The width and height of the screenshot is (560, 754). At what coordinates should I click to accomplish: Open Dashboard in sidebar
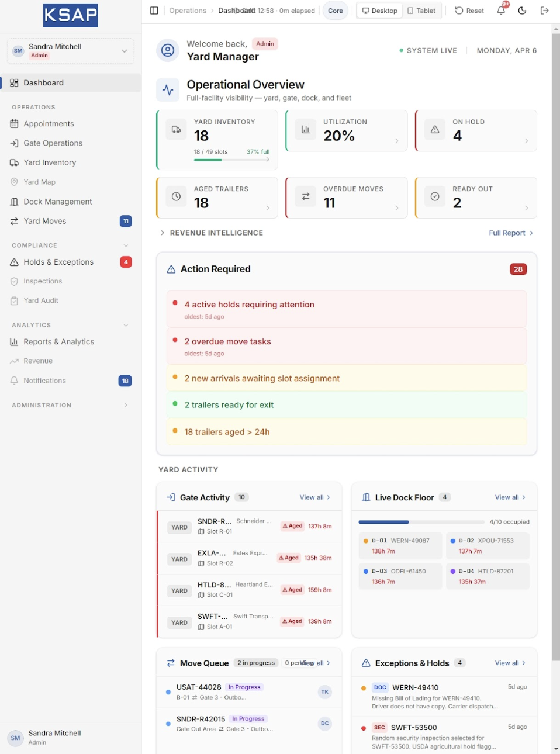[71, 83]
